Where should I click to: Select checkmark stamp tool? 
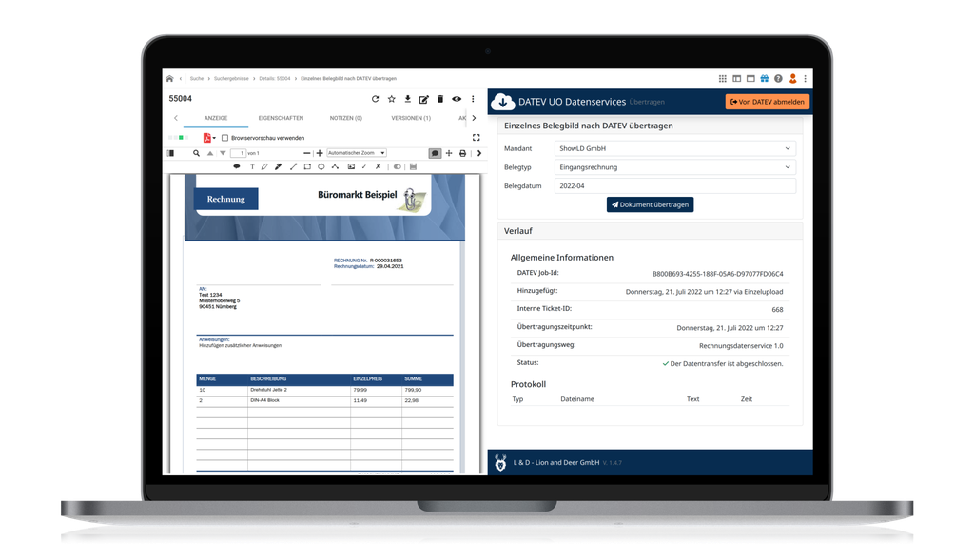point(364,167)
